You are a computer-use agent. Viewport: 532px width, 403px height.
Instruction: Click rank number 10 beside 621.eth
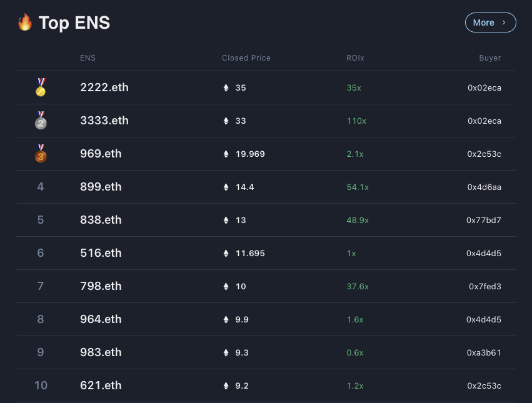click(x=41, y=386)
